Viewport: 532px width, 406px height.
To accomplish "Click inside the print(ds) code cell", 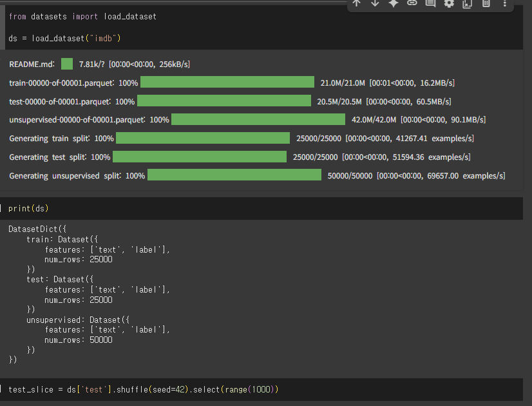I will tap(261, 208).
